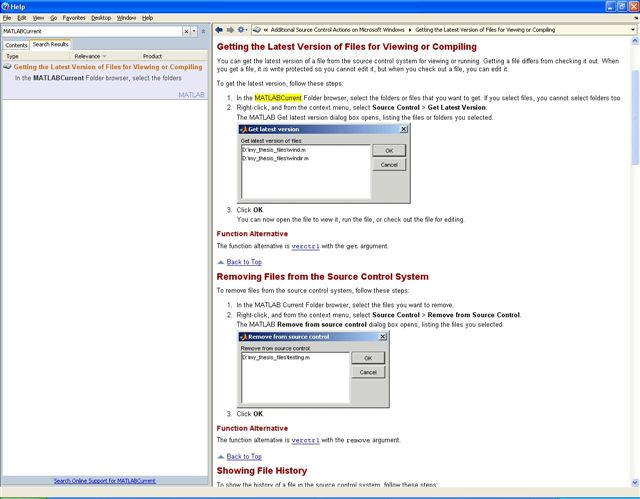Sort results by the Relevance column
The width and height of the screenshot is (640, 499).
point(88,56)
